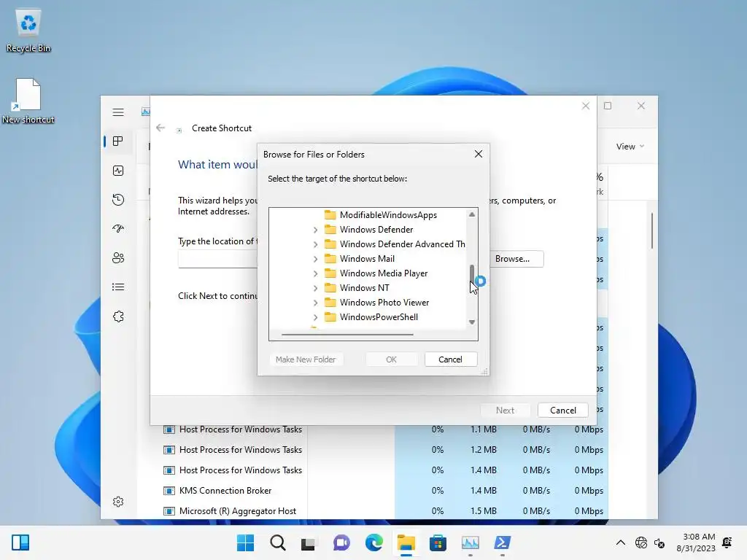Expand Windows Photo Viewer folder node

315,303
